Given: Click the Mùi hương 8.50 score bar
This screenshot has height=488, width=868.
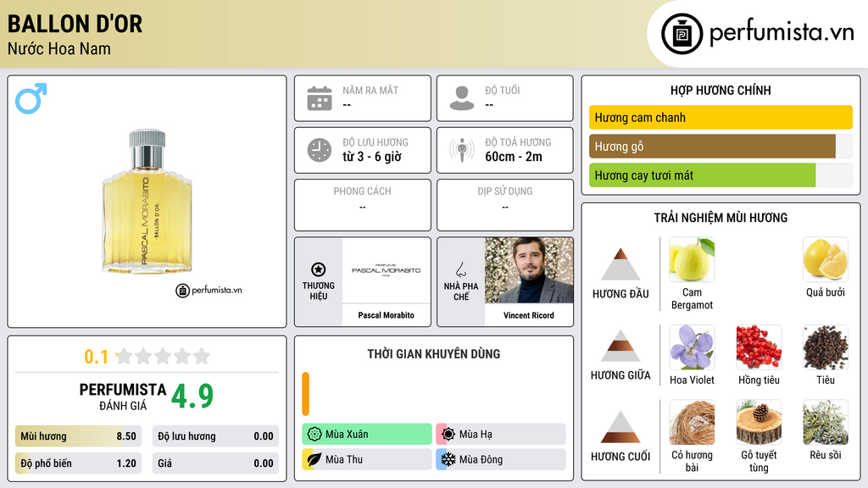Looking at the screenshot, I should tap(78, 436).
